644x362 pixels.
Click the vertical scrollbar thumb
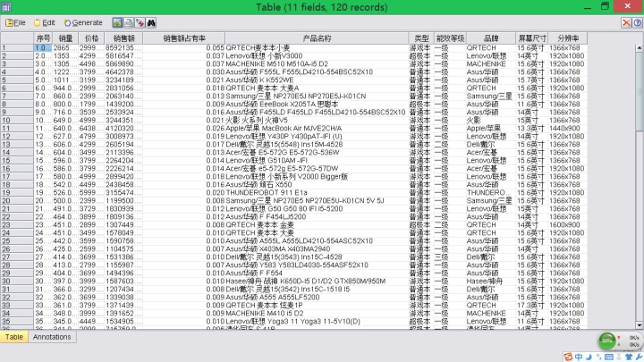tap(640, 92)
